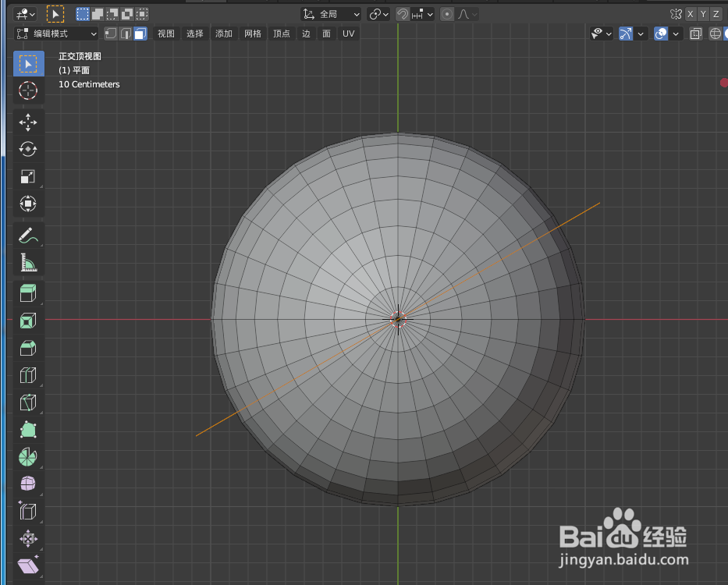Screen dimensions: 728x585
Task: Switch to edge select mode
Action: [x=126, y=34]
